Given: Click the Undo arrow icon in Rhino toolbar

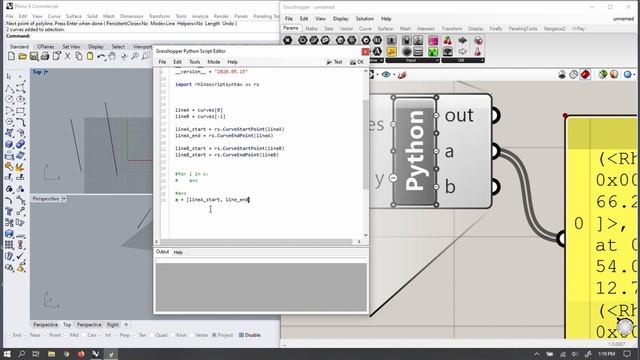Looking at the screenshot, I should click(x=101, y=56).
